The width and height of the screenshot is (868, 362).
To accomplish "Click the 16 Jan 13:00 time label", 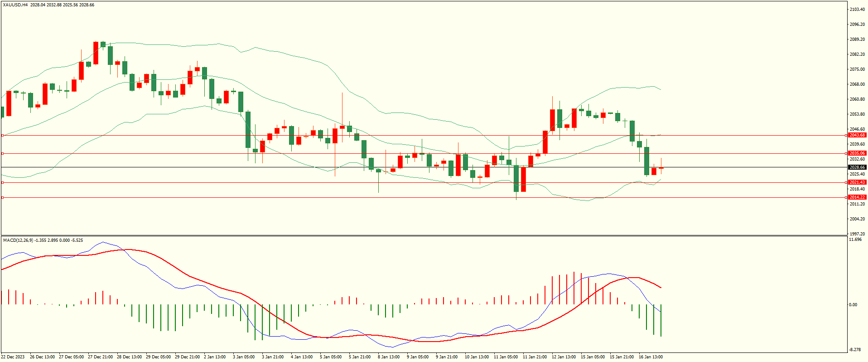I will [x=651, y=357].
